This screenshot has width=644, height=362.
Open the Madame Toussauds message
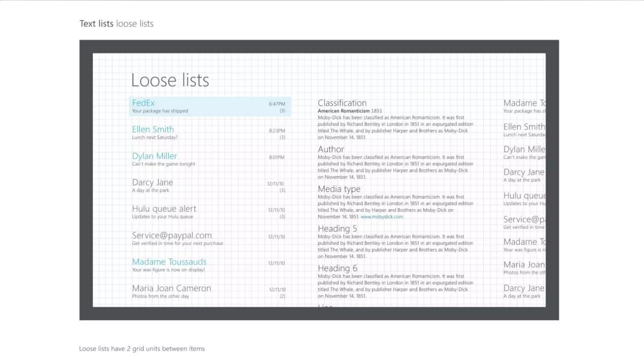pyautogui.click(x=169, y=262)
